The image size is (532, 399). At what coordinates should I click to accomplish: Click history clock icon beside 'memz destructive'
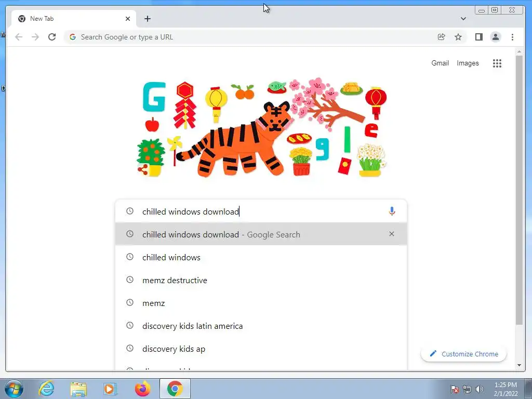click(x=129, y=280)
